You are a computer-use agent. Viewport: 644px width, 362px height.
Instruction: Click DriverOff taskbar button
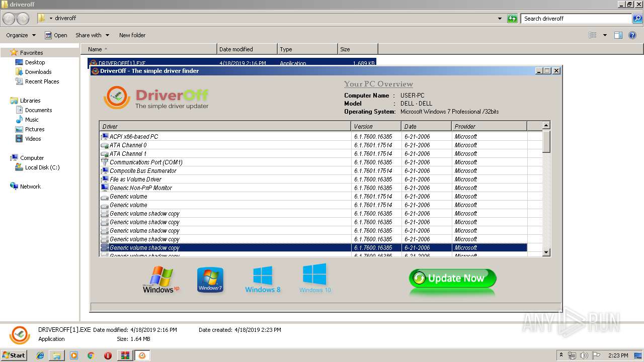pos(142,355)
